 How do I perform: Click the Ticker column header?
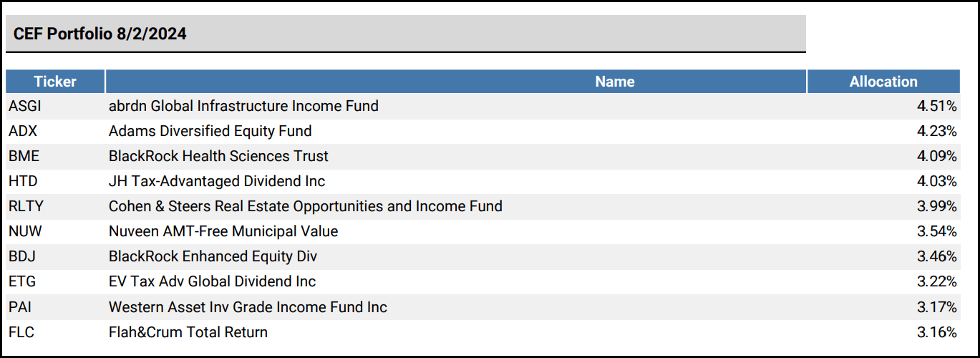click(x=55, y=82)
